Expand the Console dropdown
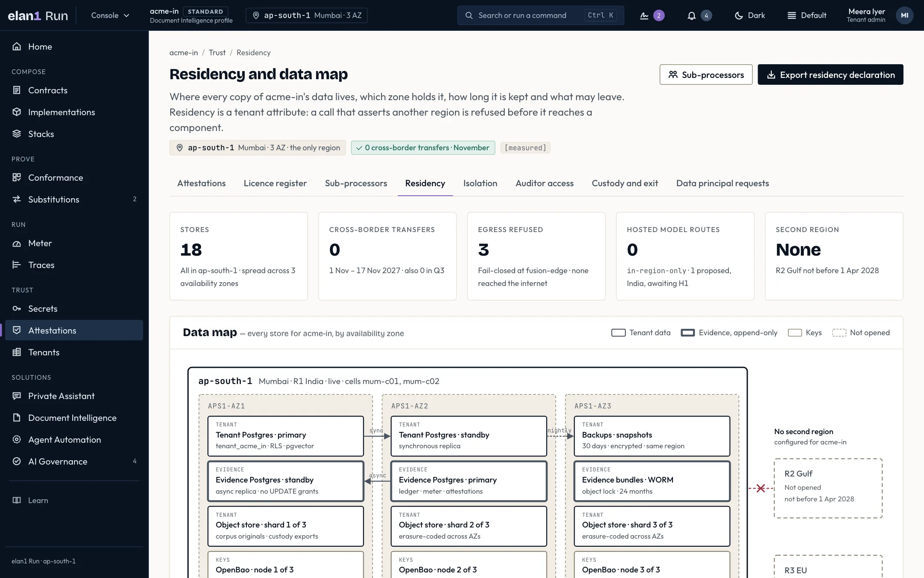The width and height of the screenshot is (924, 578). point(110,15)
